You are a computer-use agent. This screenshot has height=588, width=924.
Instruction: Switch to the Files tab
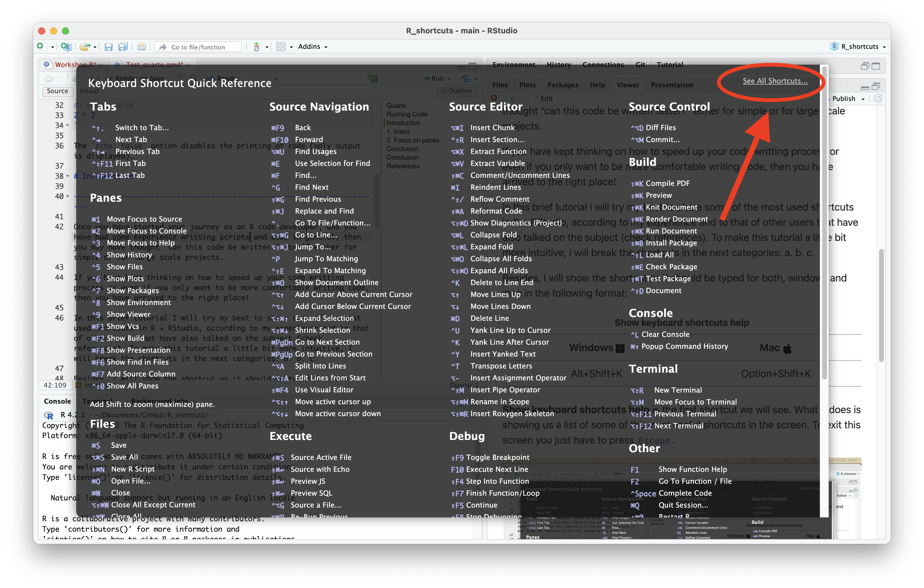(x=500, y=85)
